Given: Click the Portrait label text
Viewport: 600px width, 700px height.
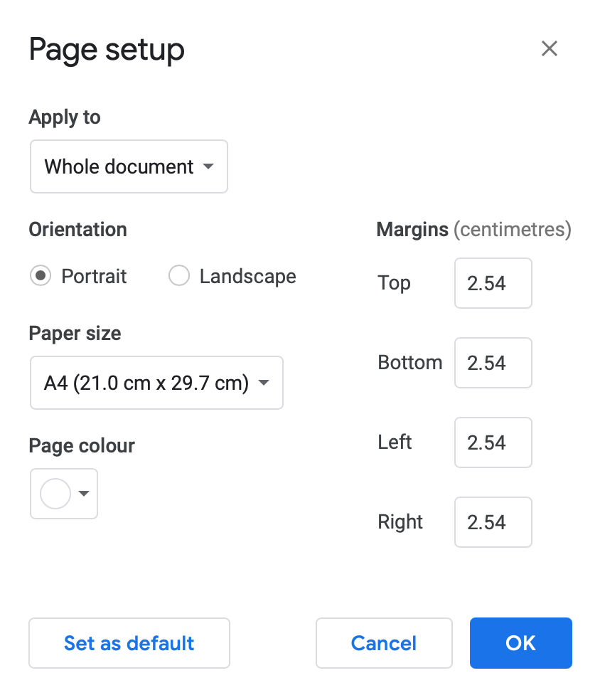Looking at the screenshot, I should coord(94,276).
